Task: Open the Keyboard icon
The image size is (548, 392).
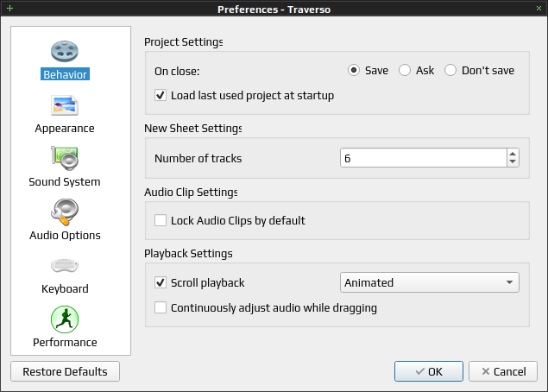Action: [65, 265]
